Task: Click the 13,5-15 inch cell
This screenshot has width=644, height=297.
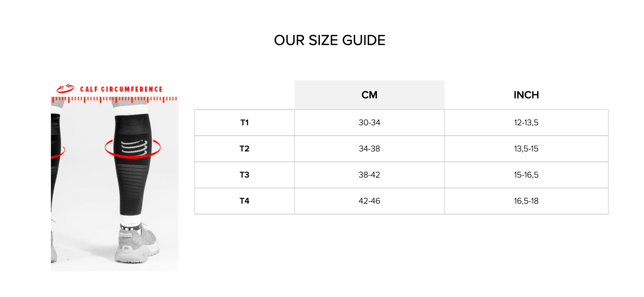Action: [x=526, y=149]
